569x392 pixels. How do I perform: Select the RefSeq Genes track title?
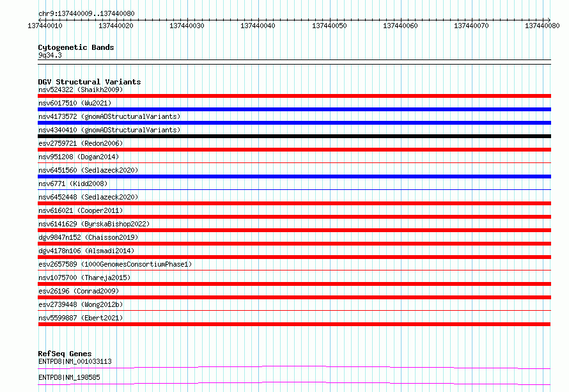coord(65,354)
